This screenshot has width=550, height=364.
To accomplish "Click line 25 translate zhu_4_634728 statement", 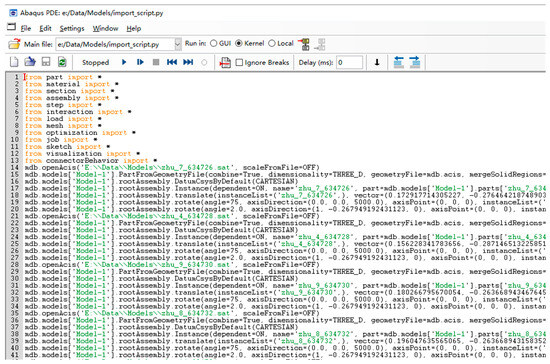I will click(285, 244).
